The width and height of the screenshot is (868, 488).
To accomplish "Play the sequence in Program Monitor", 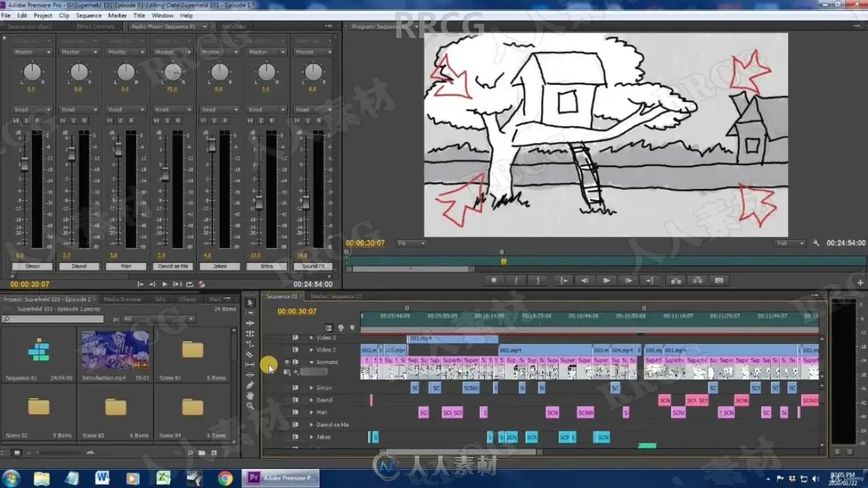I will click(606, 280).
